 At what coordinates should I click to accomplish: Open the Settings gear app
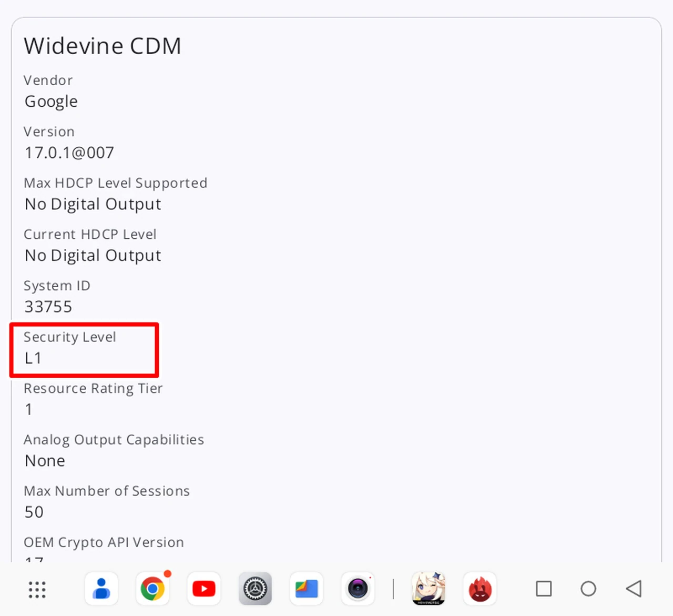click(256, 589)
